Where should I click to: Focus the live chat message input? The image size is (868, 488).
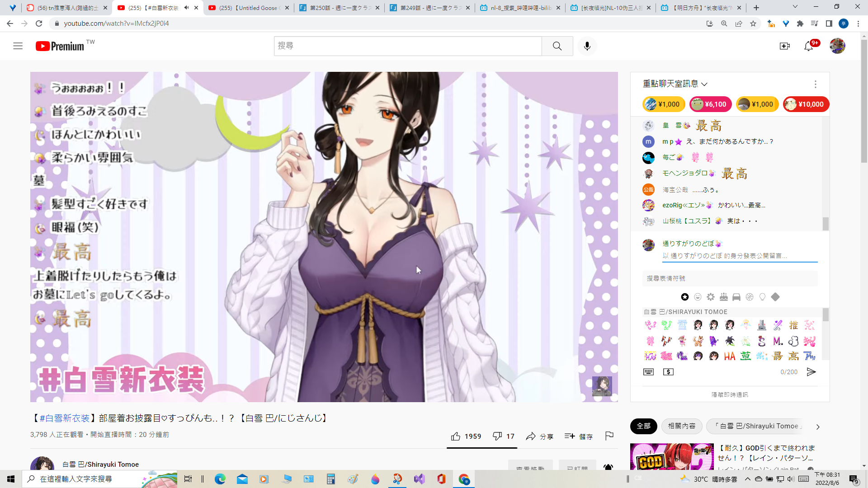(x=740, y=256)
